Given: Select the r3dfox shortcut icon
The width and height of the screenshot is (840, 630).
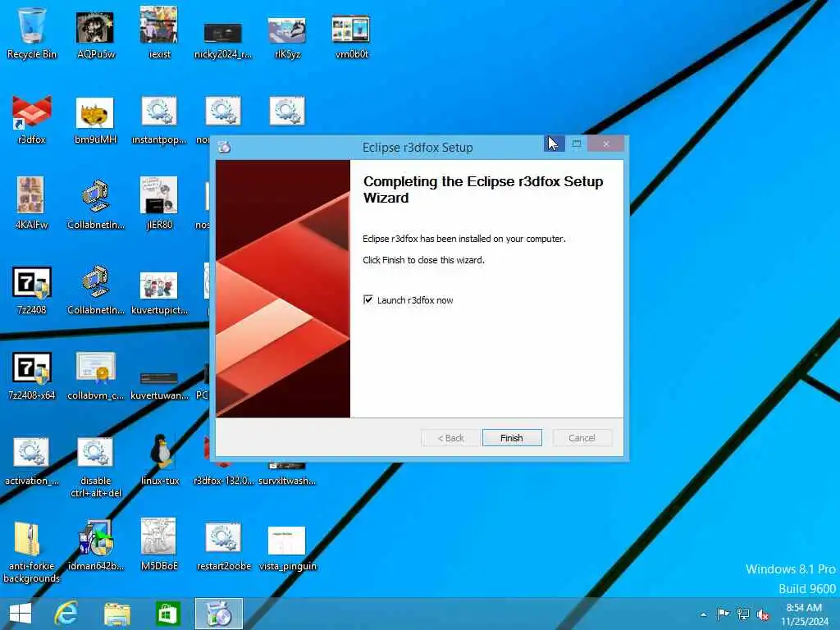Looking at the screenshot, I should 32,119.
